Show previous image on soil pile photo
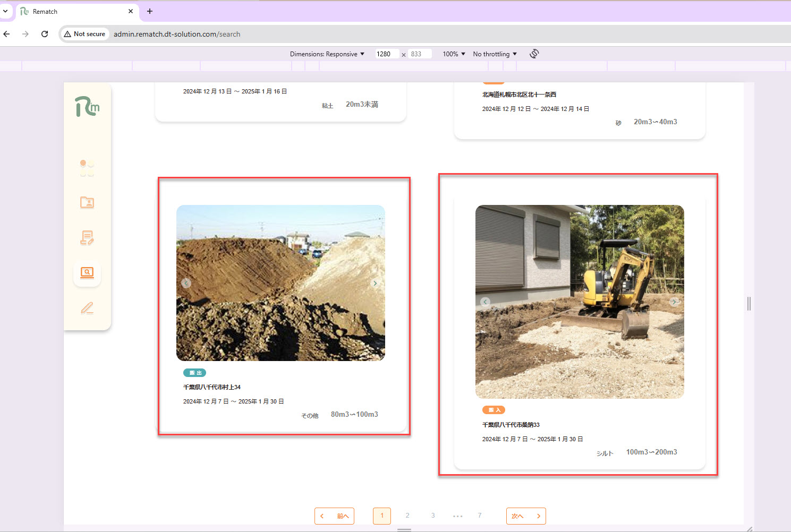This screenshot has height=532, width=791. [x=186, y=284]
